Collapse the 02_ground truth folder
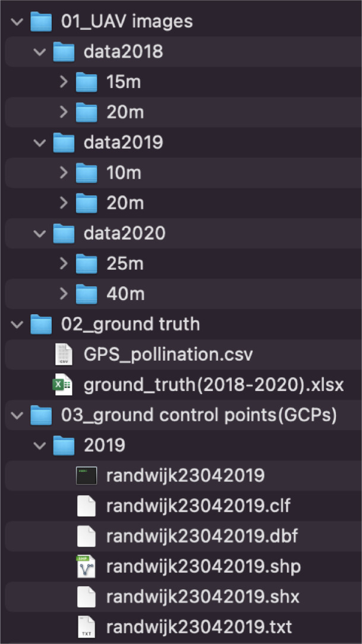The width and height of the screenshot is (362, 644). [x=18, y=324]
